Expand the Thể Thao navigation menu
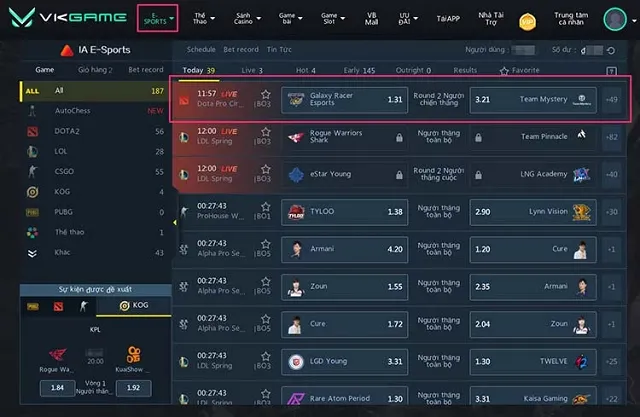This screenshot has height=417, width=640. pyautogui.click(x=202, y=17)
